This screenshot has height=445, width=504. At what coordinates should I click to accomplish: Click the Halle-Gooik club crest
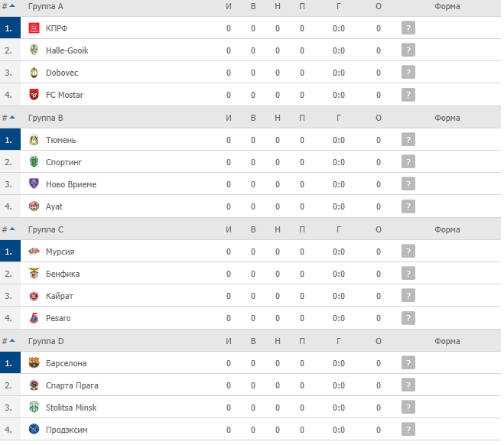34,50
